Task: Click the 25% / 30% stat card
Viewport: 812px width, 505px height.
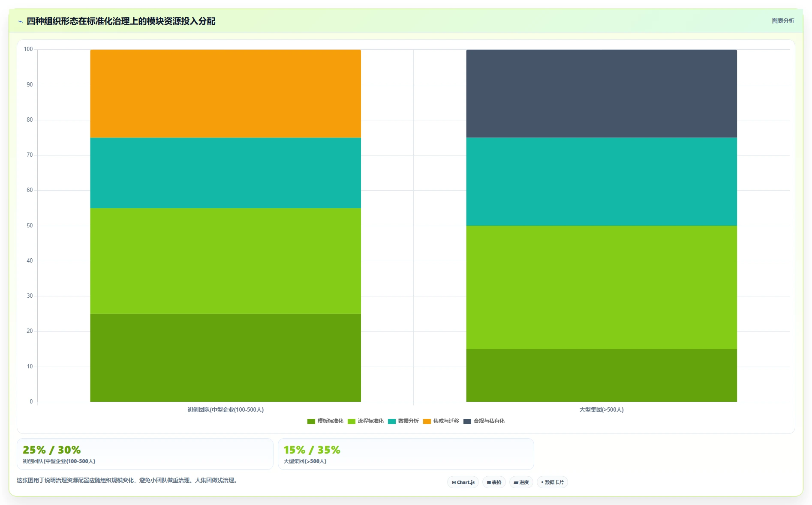Action: pyautogui.click(x=145, y=454)
